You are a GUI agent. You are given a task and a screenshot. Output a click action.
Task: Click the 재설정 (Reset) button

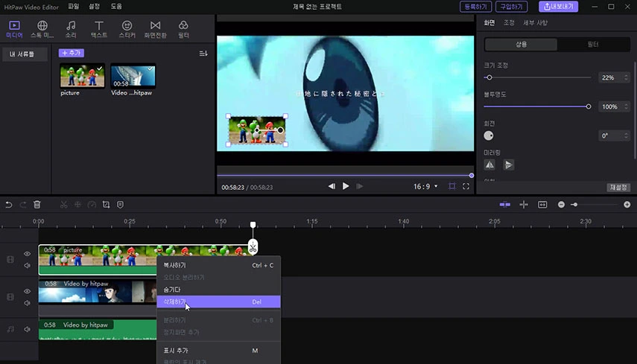point(618,187)
